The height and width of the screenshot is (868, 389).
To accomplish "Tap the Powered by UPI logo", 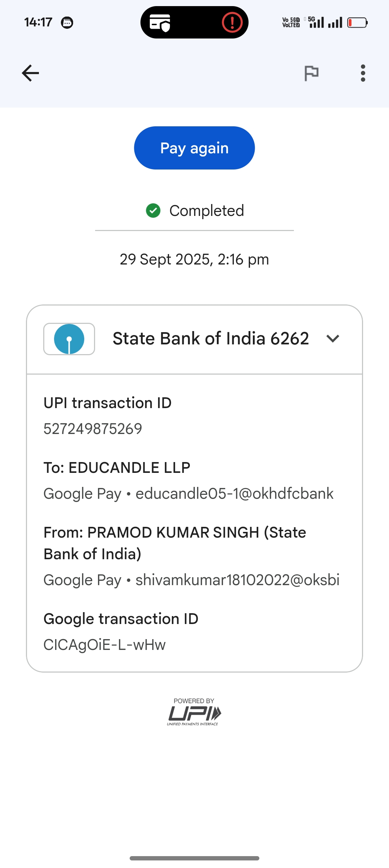I will [194, 713].
